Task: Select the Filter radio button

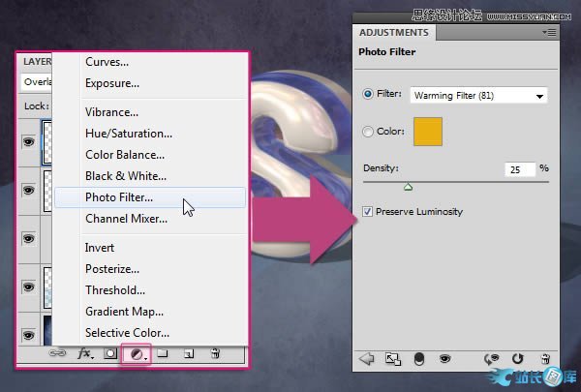Action: 368,95
